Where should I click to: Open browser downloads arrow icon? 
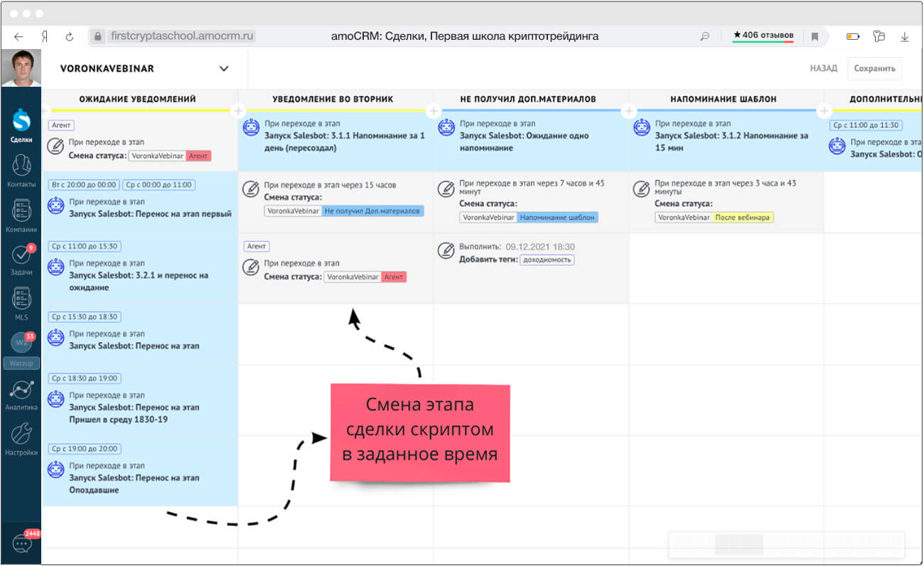[905, 36]
